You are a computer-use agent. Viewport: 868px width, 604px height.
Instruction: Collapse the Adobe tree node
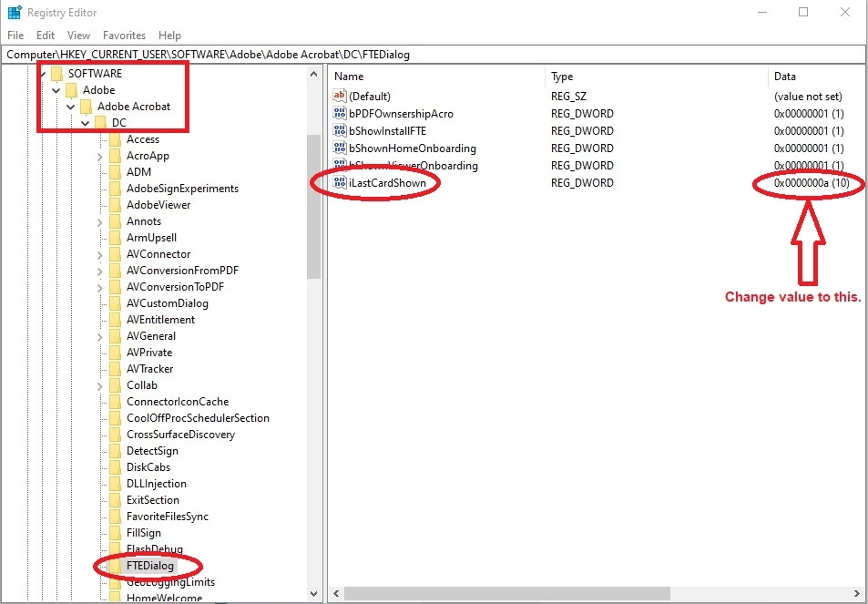56,90
